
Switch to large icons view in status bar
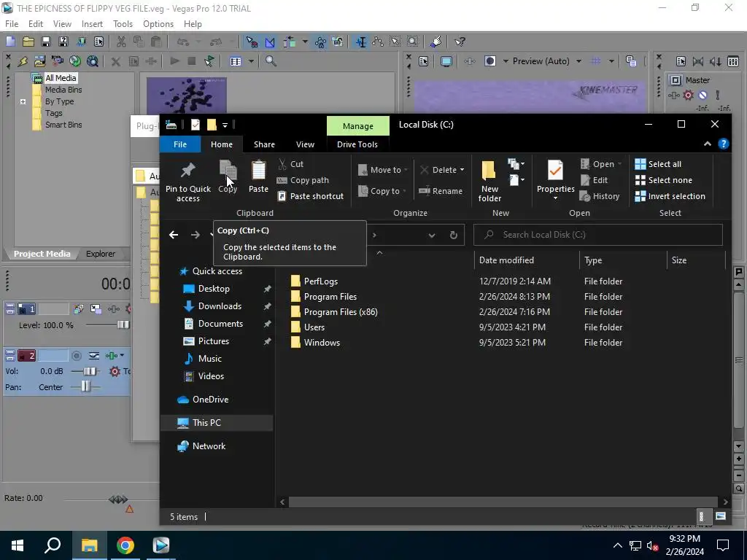tap(721, 516)
